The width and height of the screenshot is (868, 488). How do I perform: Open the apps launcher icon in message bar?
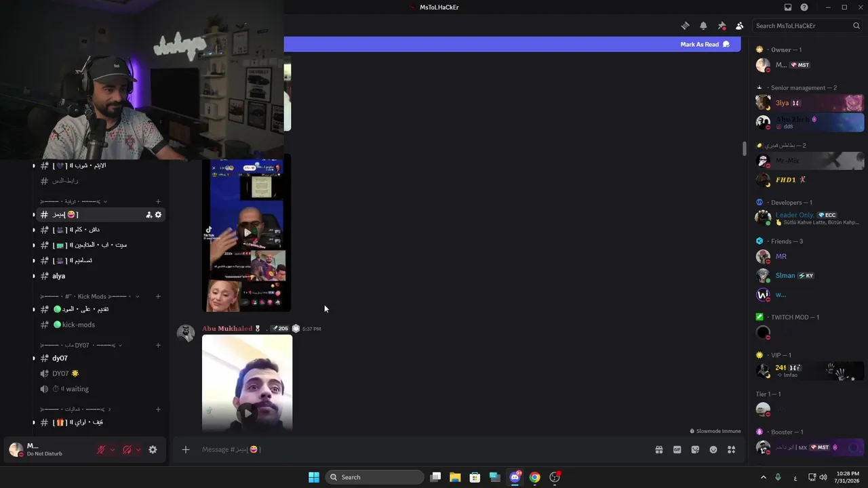[x=731, y=449]
